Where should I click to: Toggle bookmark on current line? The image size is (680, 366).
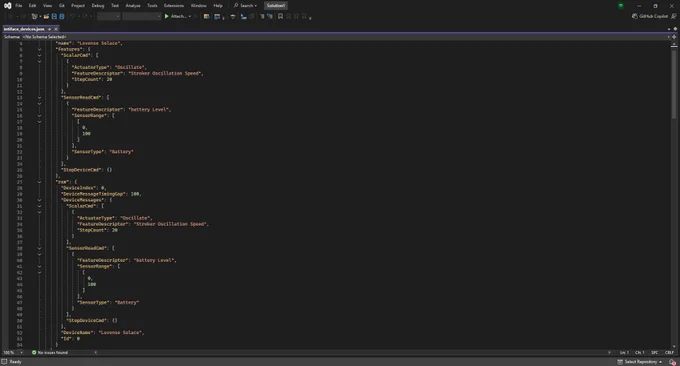(x=281, y=16)
